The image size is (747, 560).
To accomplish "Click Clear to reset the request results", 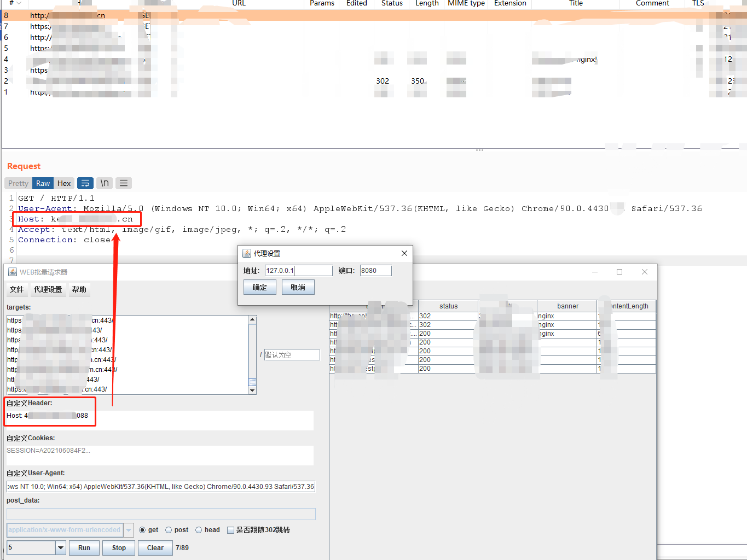I will (x=155, y=547).
